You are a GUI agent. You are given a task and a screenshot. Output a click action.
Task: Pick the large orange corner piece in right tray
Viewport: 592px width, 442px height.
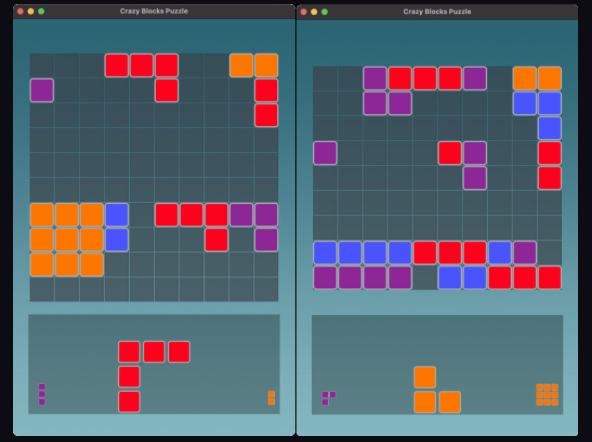(x=437, y=389)
